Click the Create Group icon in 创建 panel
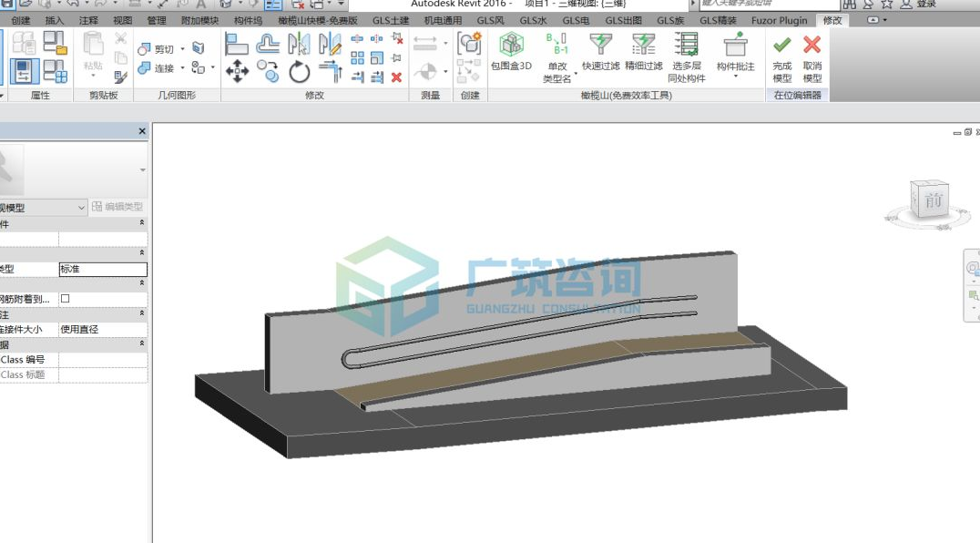 pyautogui.click(x=469, y=45)
